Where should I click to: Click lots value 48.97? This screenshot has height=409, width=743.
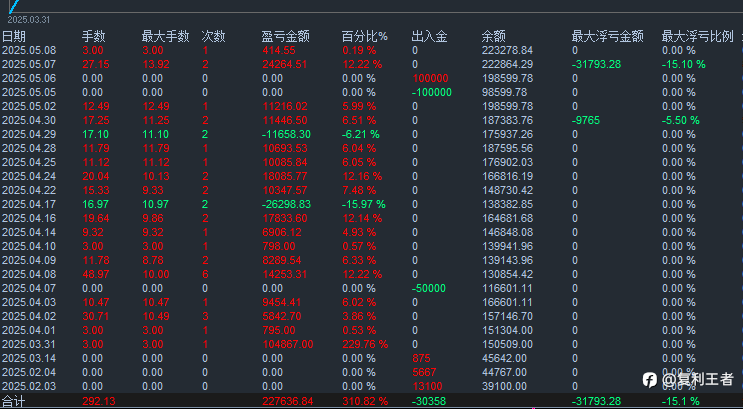[96, 274]
